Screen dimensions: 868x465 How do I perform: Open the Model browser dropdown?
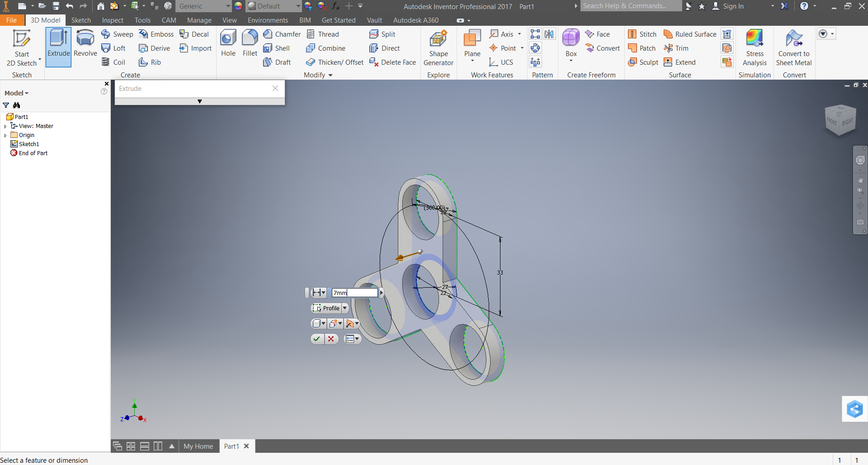click(17, 93)
